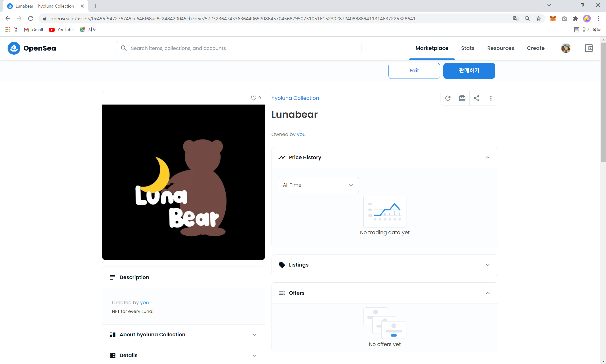Screen dimensions: 606x364
Task: Open the profile avatar menu
Action: pos(566,48)
